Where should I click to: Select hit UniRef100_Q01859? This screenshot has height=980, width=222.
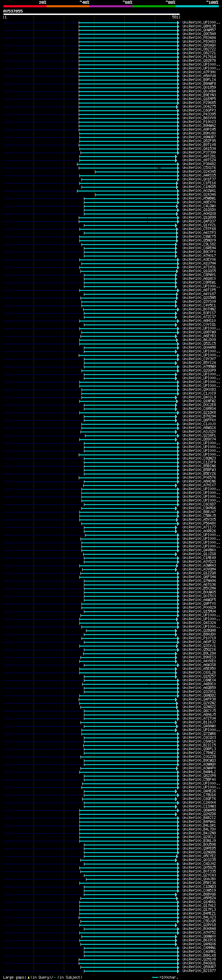tap(199, 88)
